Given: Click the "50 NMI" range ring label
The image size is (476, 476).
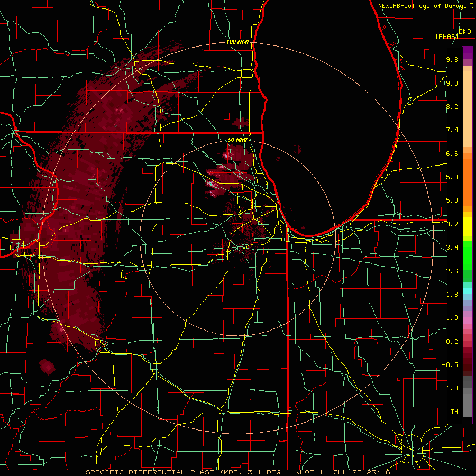Looking at the screenshot, I should pyautogui.click(x=237, y=140).
